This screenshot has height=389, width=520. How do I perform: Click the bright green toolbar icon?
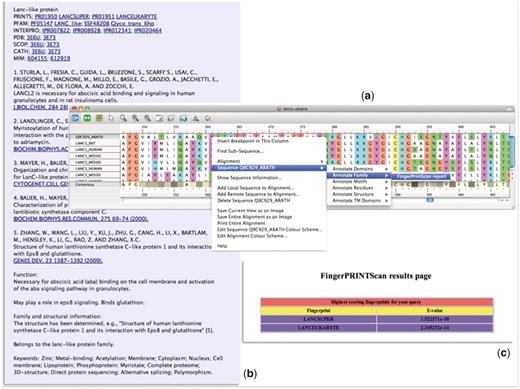(x=87, y=118)
